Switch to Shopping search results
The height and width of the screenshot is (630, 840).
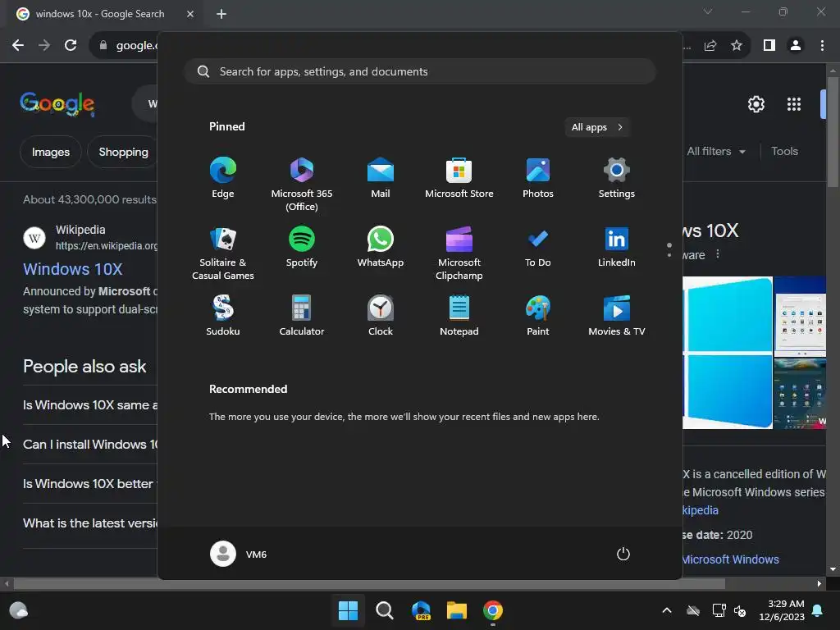pos(124,152)
